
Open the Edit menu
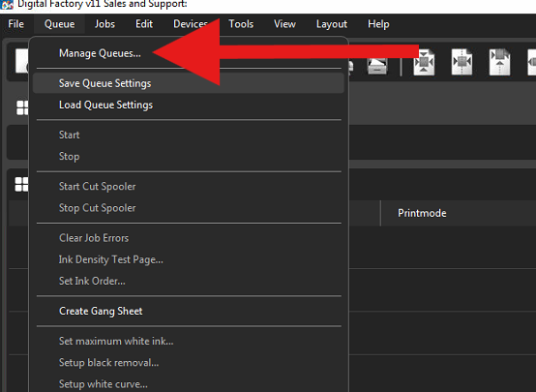144,24
